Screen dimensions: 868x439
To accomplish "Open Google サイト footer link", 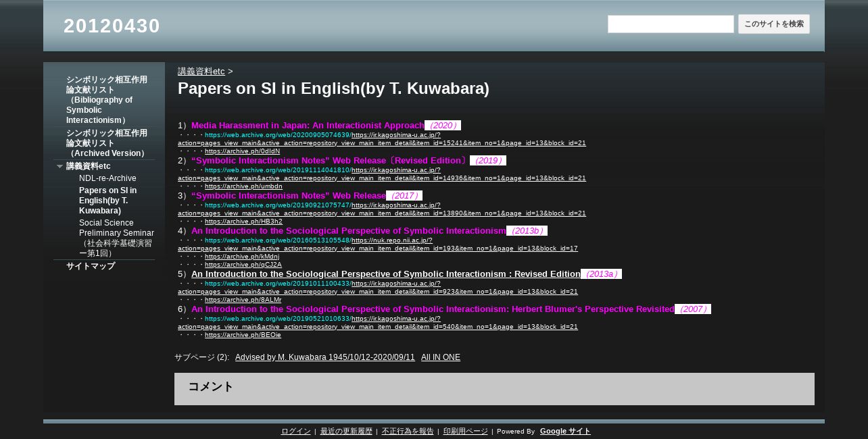I will pyautogui.click(x=565, y=432).
